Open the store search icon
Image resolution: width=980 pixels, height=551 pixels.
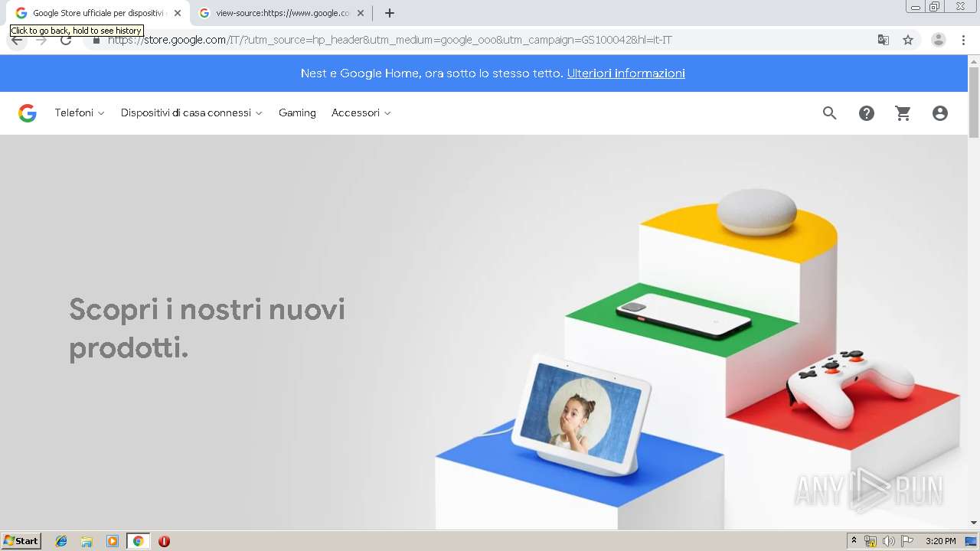[x=830, y=113]
